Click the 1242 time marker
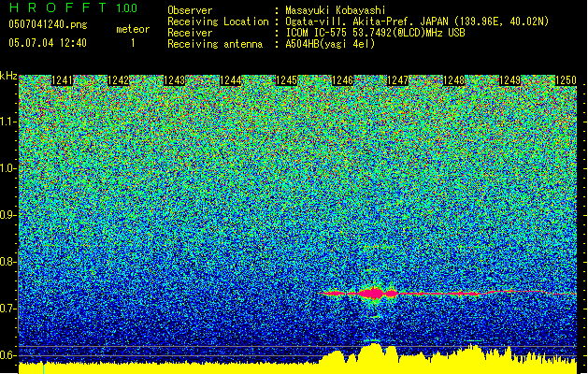 pos(118,80)
